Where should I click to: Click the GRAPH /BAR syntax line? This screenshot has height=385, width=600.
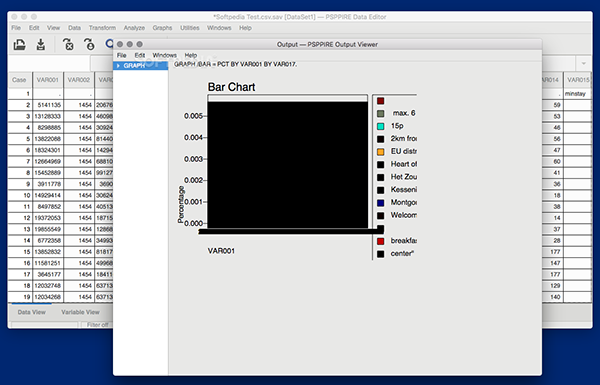(x=235, y=64)
